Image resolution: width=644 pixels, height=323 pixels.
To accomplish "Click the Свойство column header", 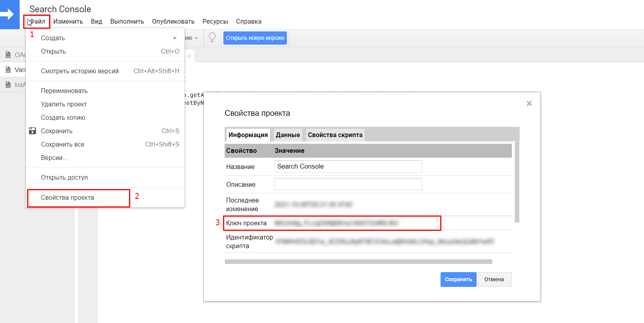I will point(241,150).
